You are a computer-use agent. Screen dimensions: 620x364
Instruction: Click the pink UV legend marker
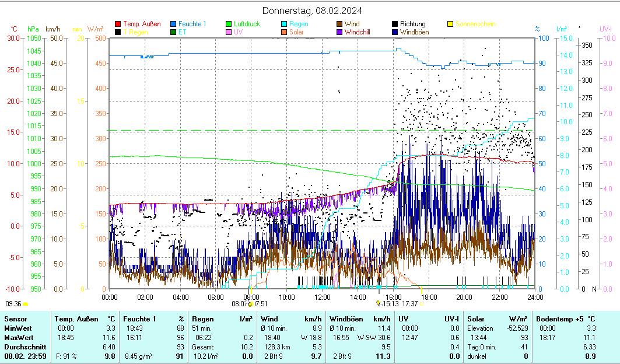(229, 32)
